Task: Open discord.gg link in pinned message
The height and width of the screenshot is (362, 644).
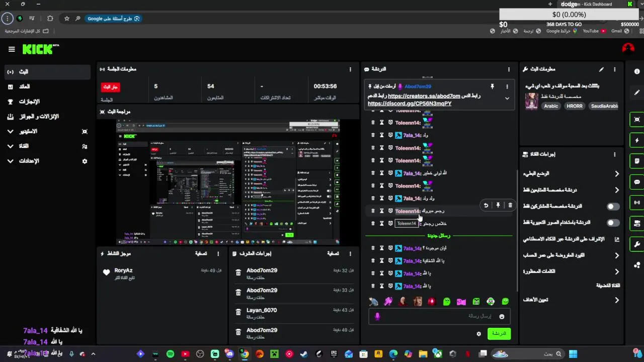Action: point(410,104)
